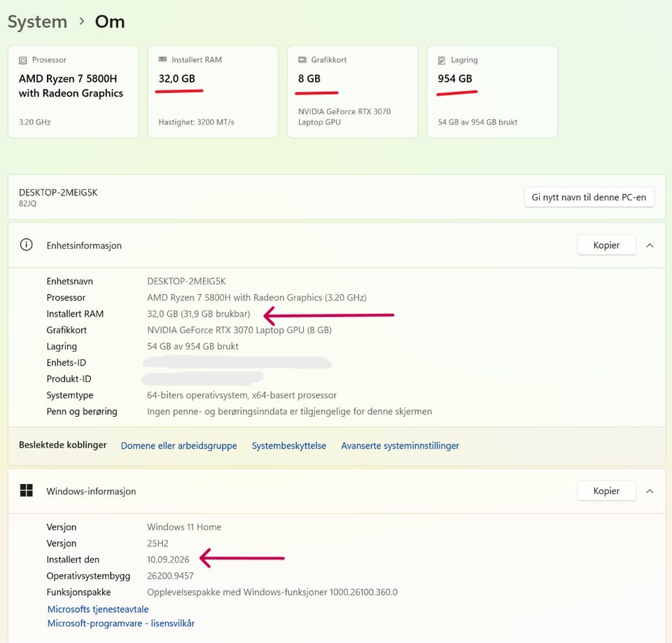Click the Windows-informasjon section title
Viewport: 672px width, 643px height.
pyautogui.click(x=91, y=492)
